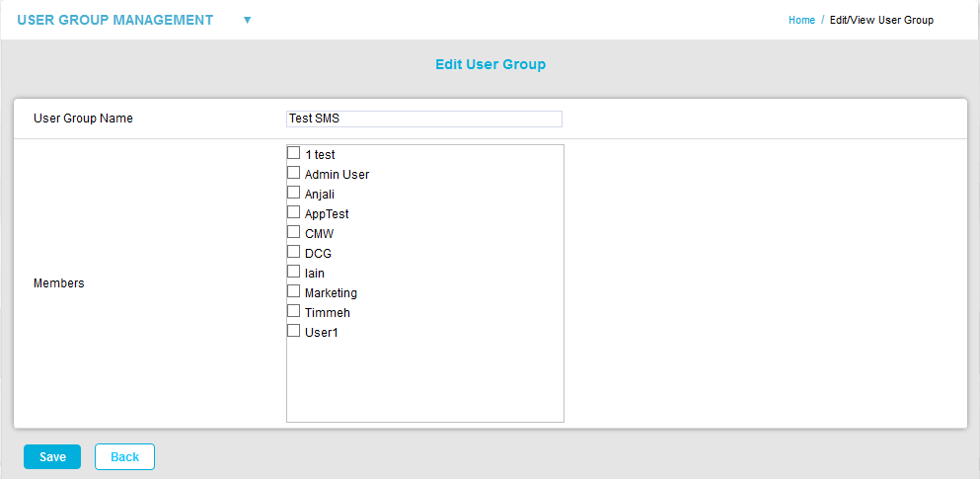Add Iain by ticking his checkbox
The height and width of the screenshot is (479, 980).
click(x=293, y=272)
